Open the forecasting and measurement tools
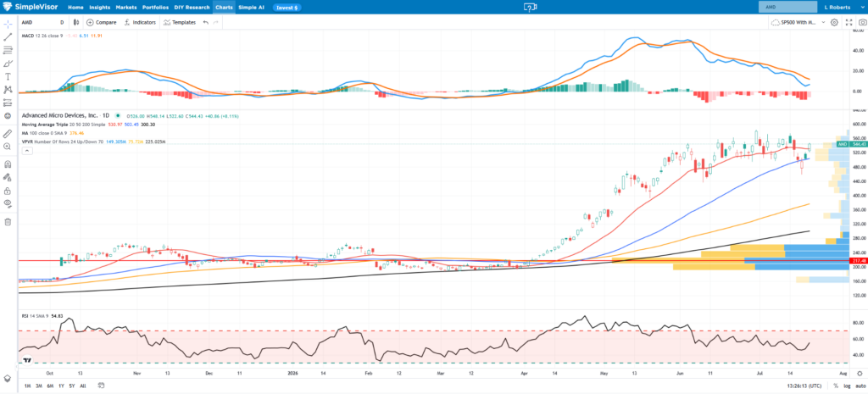 (8, 103)
